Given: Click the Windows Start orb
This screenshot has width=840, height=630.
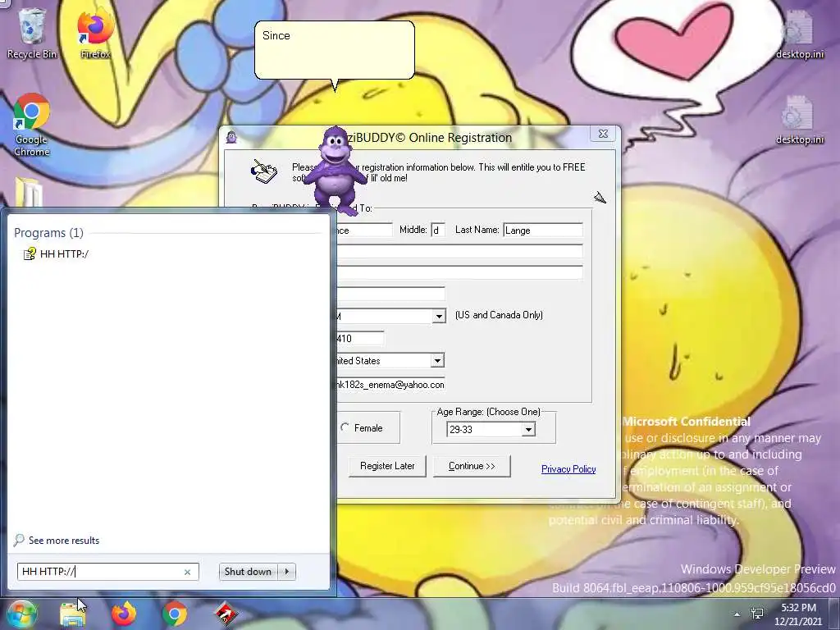Looking at the screenshot, I should (21, 614).
